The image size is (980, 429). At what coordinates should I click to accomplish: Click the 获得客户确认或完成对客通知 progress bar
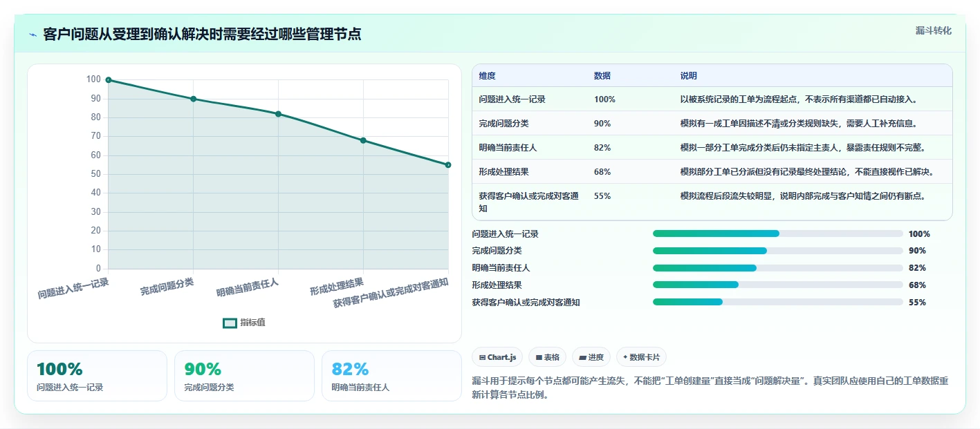tap(777, 302)
